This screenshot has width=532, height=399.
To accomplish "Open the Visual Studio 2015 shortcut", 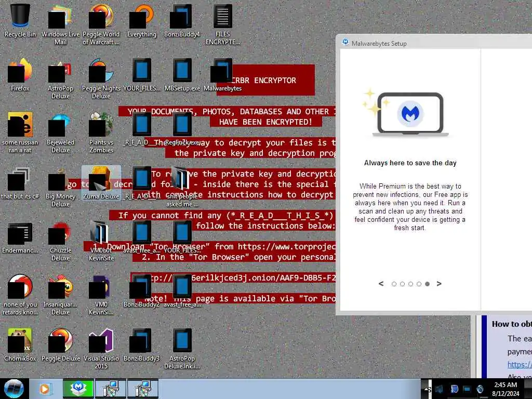I will (101, 349).
